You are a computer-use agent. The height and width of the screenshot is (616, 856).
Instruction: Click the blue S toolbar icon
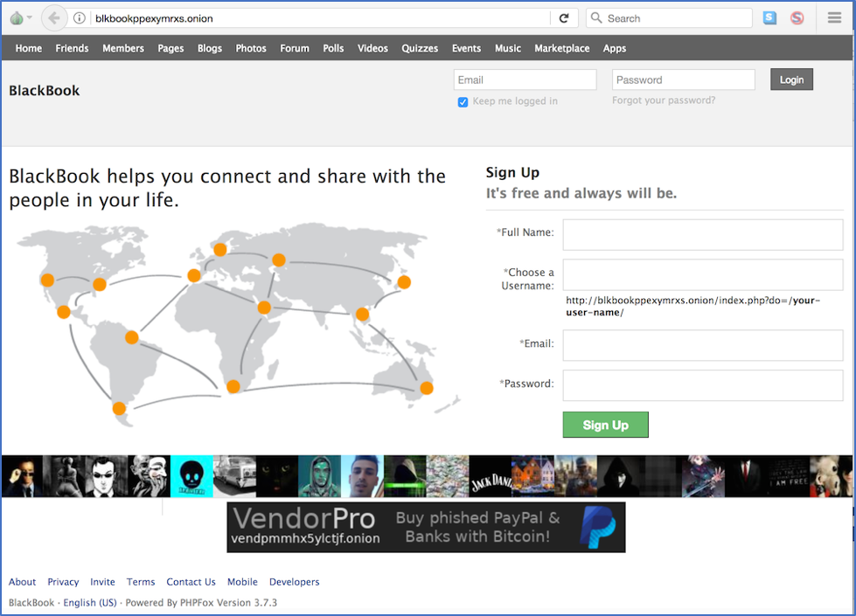769,18
